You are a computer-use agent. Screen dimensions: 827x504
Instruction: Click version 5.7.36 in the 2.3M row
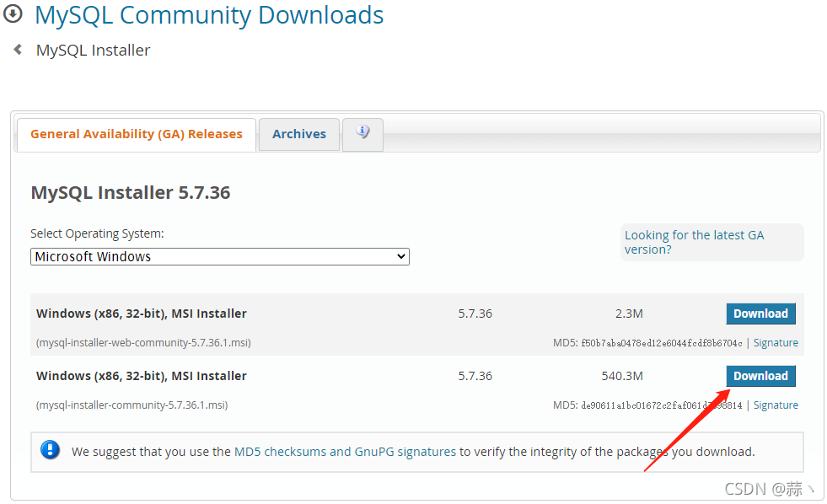475,314
